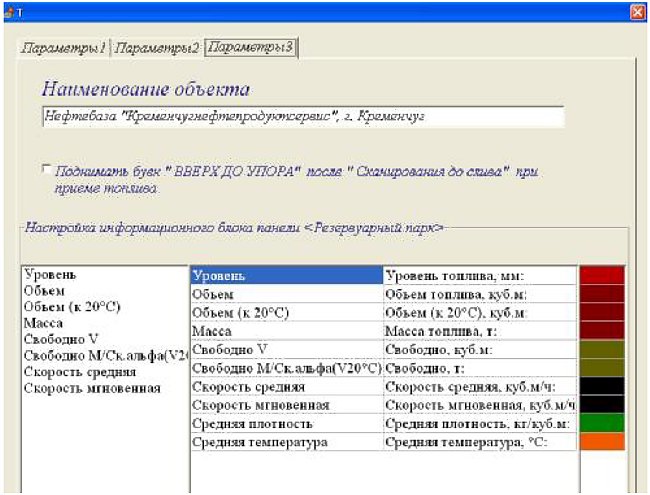Switch to the Параметры1 tab
The height and width of the screenshot is (495, 650).
[x=64, y=48]
